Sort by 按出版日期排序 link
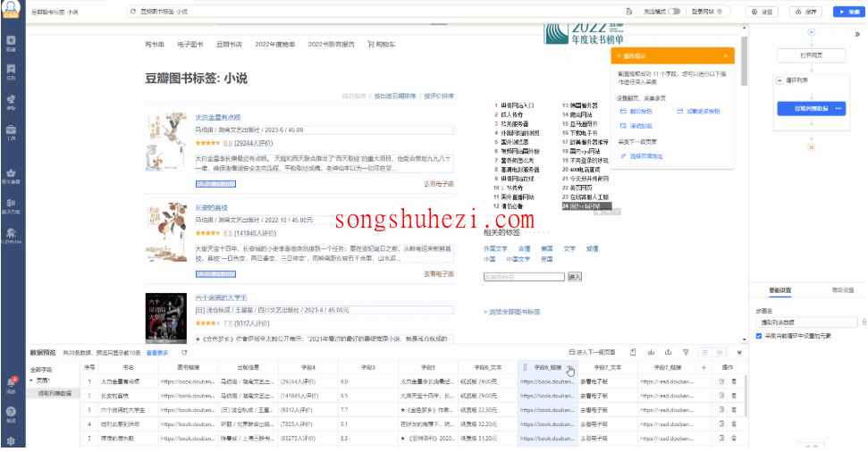 (395, 96)
